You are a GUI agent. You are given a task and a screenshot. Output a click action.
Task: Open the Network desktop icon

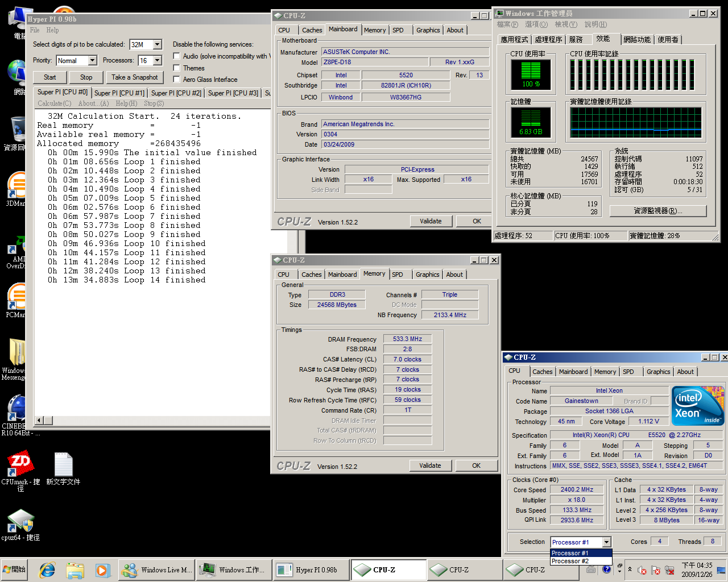[17, 77]
